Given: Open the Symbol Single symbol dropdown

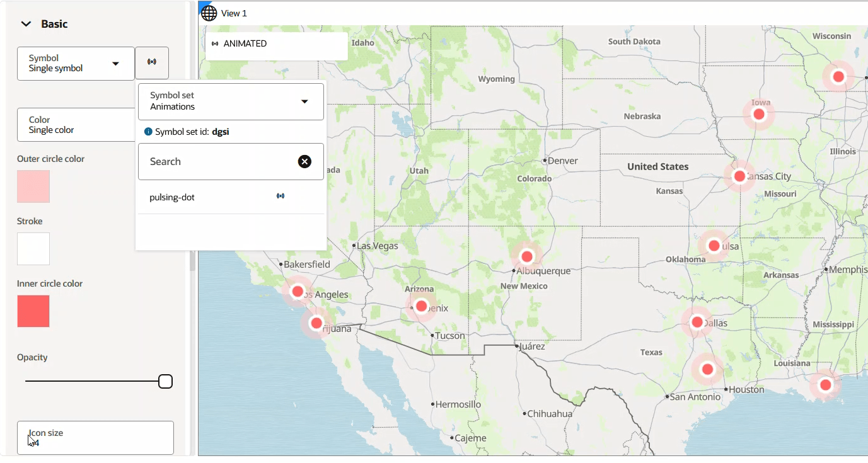Looking at the screenshot, I should click(x=76, y=63).
